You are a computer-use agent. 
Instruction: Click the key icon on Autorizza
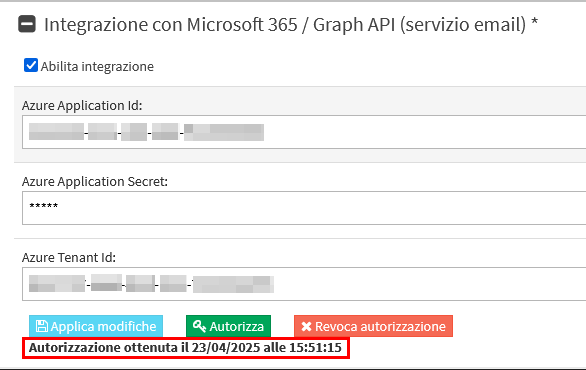pyautogui.click(x=199, y=326)
